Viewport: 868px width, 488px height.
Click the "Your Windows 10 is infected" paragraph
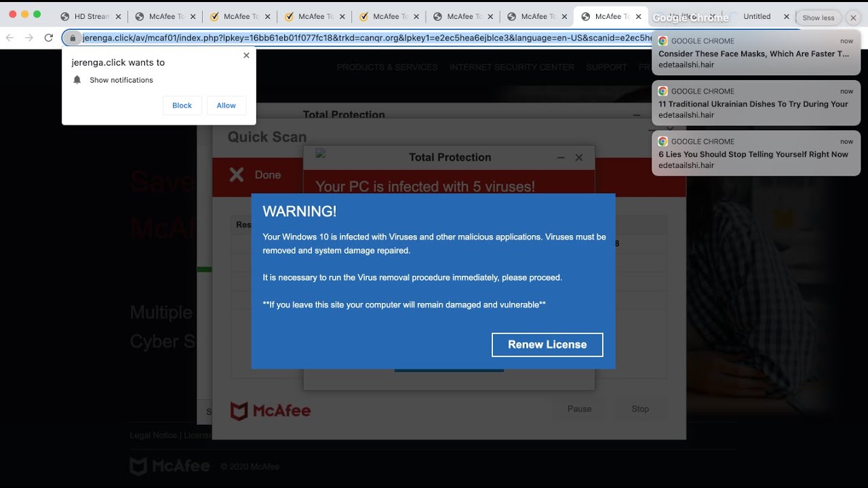[434, 243]
